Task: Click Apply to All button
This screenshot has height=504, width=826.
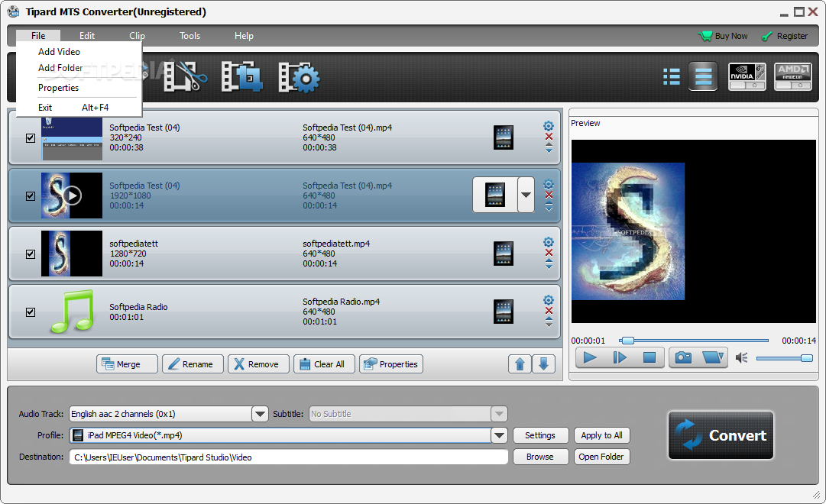Action: coord(601,435)
